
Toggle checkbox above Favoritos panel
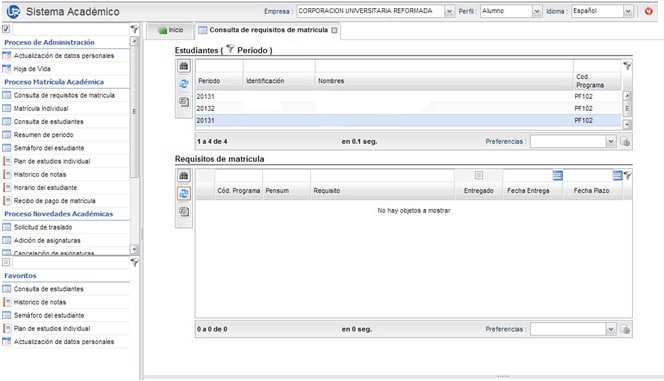click(x=6, y=262)
